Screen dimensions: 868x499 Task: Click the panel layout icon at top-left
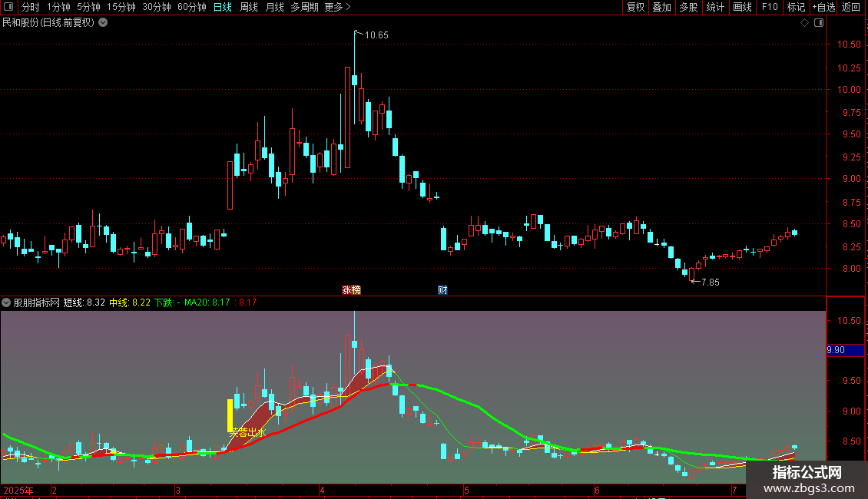click(x=8, y=7)
